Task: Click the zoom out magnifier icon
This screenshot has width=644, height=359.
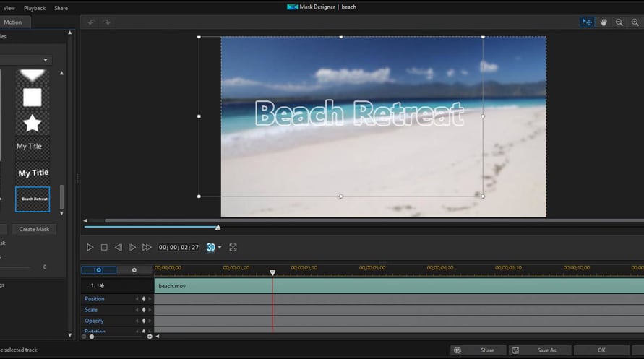Action: tap(619, 22)
